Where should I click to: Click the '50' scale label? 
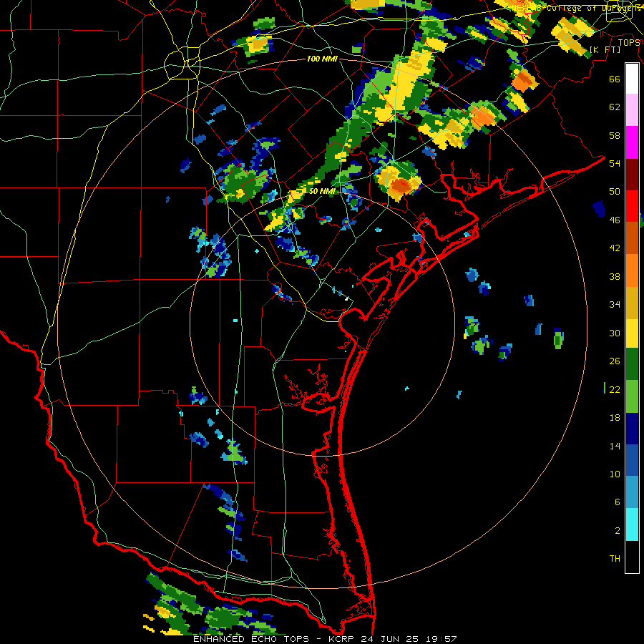coord(615,192)
